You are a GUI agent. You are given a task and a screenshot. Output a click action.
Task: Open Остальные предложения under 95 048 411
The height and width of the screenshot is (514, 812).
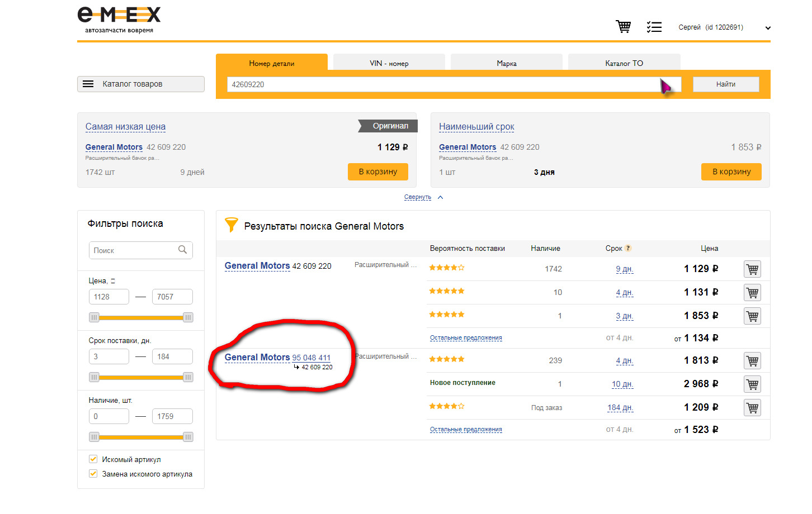466,430
